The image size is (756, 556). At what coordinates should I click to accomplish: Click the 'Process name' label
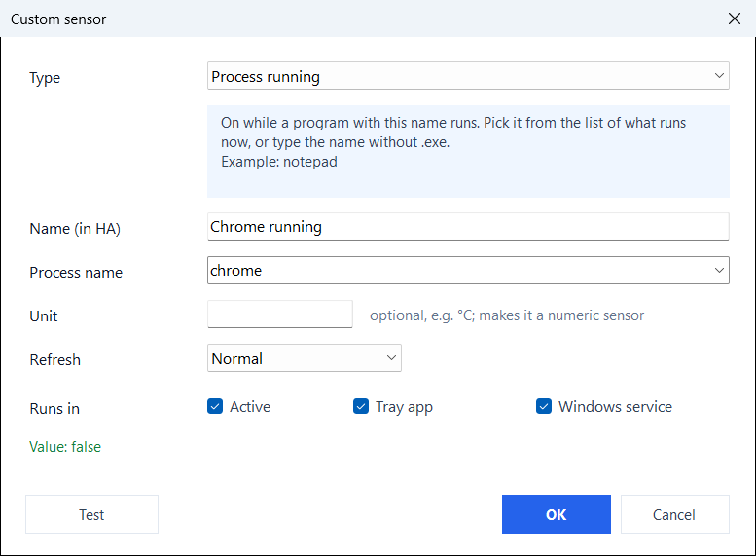point(76,273)
